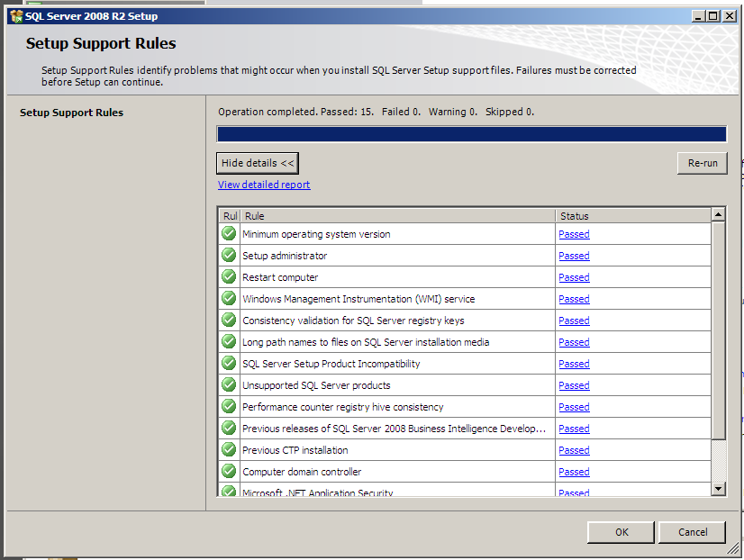Click the check icon for Previous CTP installation
Screen dimensions: 744x560
[x=229, y=449]
